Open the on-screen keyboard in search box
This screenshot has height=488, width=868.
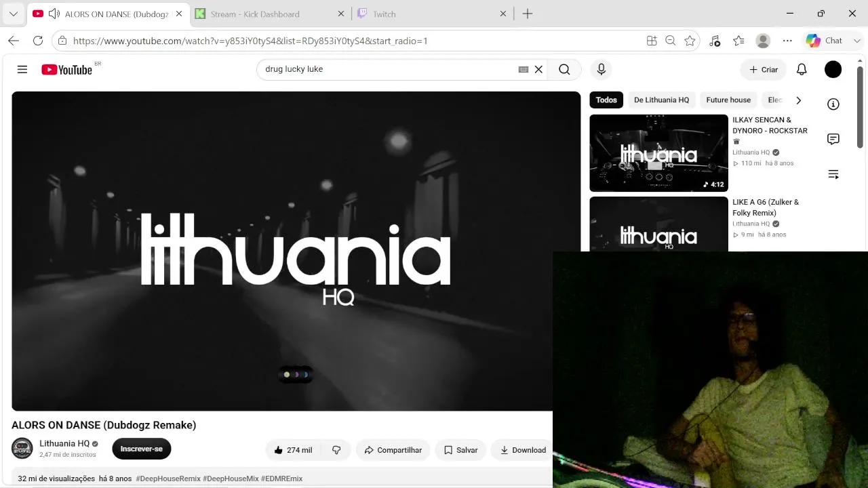tap(524, 69)
